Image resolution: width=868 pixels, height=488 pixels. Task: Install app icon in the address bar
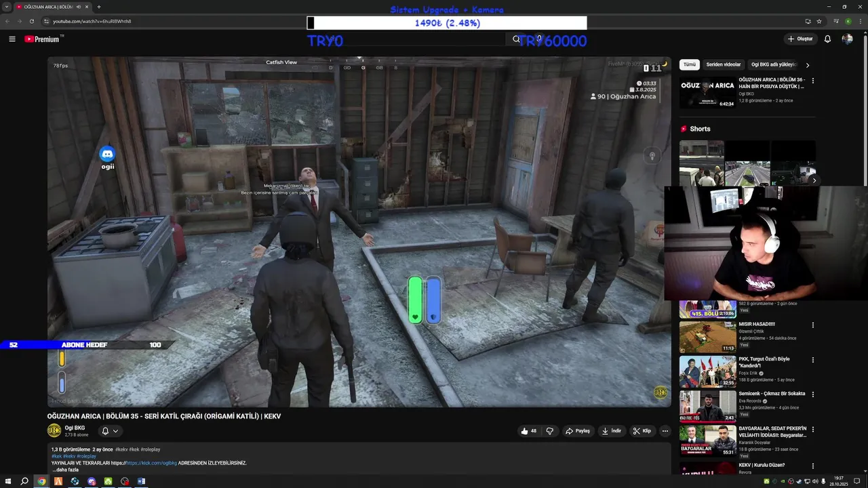coord(808,21)
